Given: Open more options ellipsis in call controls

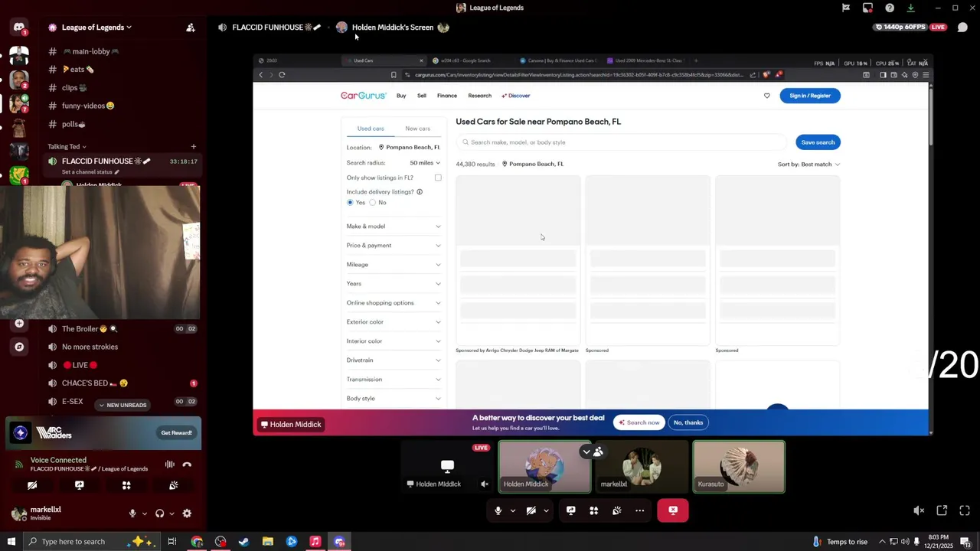Looking at the screenshot, I should (640, 510).
